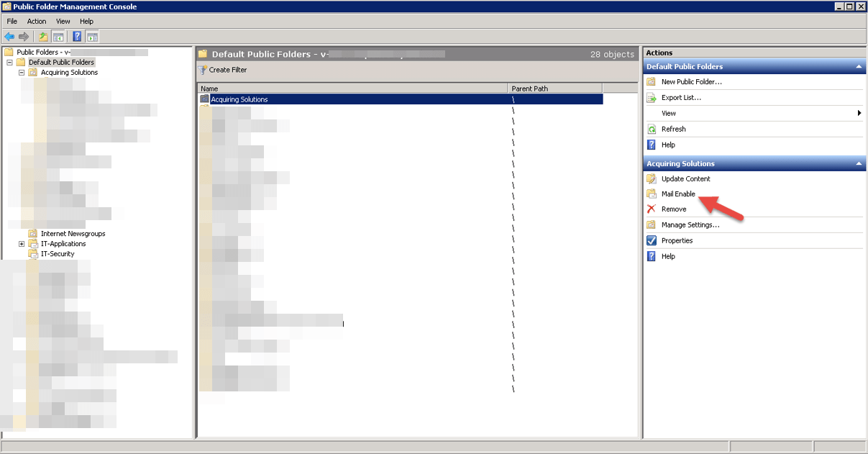Collapse the Acquiring Solutions section header
Image resolution: width=868 pixels, height=454 pixels.
point(859,164)
